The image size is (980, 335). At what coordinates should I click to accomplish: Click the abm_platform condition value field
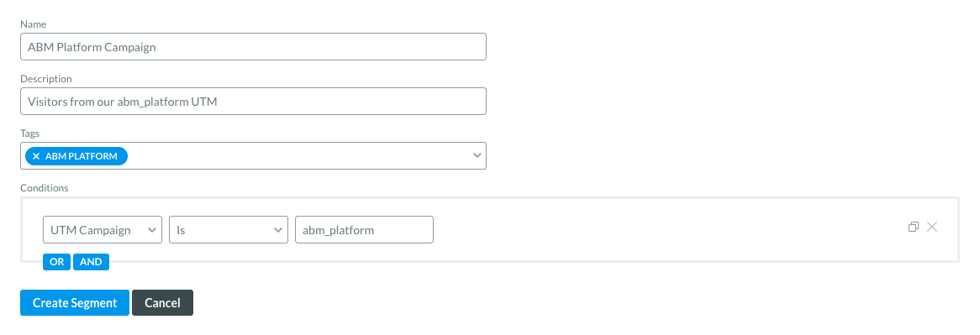tap(365, 229)
